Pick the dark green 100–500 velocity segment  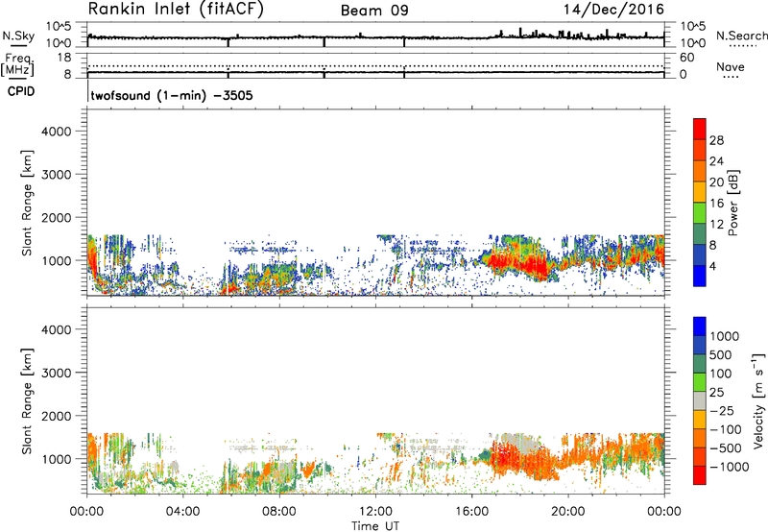click(700, 364)
